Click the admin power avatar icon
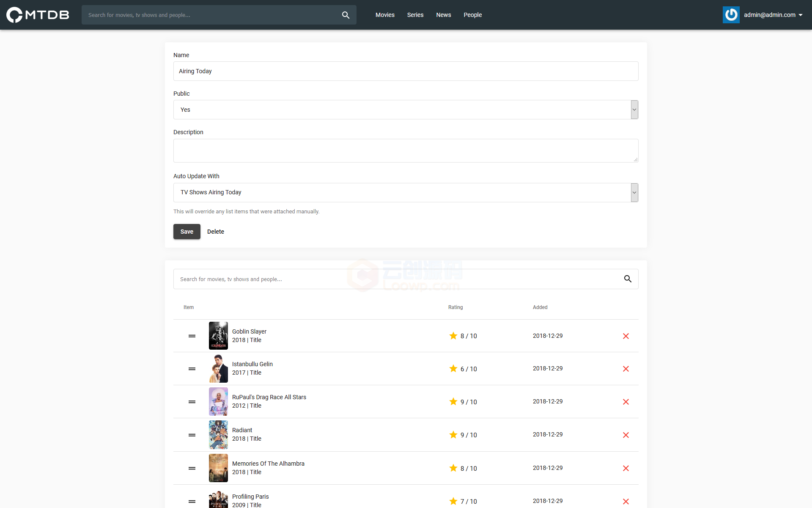Viewport: 812px width, 508px height. (x=731, y=15)
